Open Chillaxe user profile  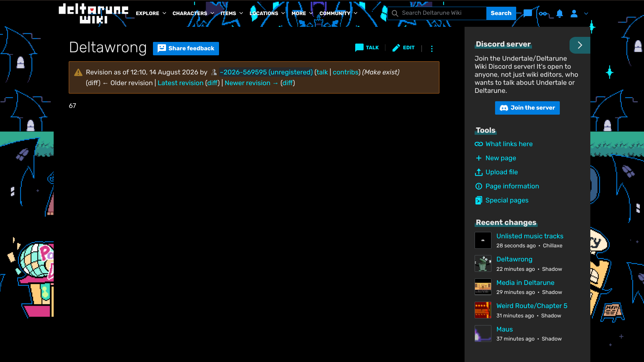click(x=552, y=246)
